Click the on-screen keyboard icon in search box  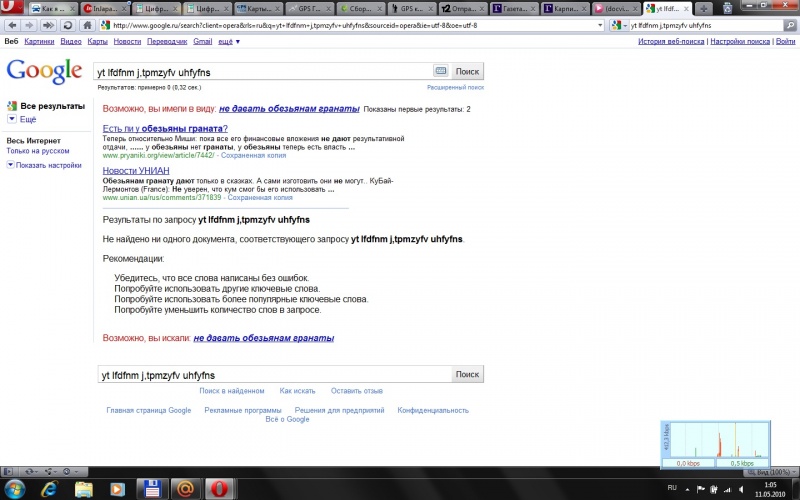(x=440, y=71)
